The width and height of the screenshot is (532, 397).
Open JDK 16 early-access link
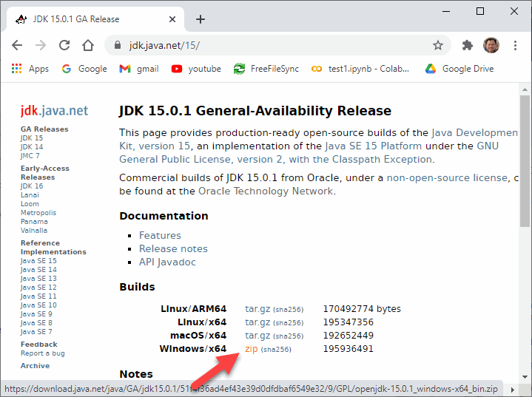tap(32, 186)
